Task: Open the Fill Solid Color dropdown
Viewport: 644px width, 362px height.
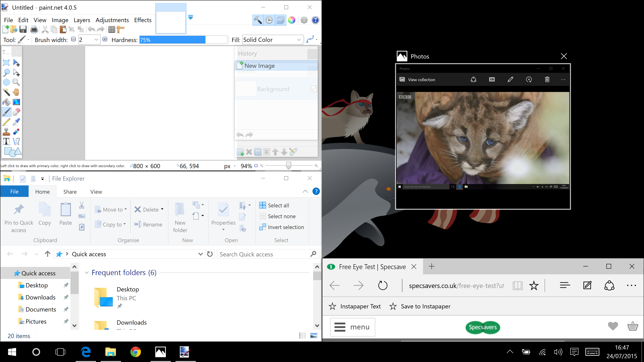Action: [299, 40]
